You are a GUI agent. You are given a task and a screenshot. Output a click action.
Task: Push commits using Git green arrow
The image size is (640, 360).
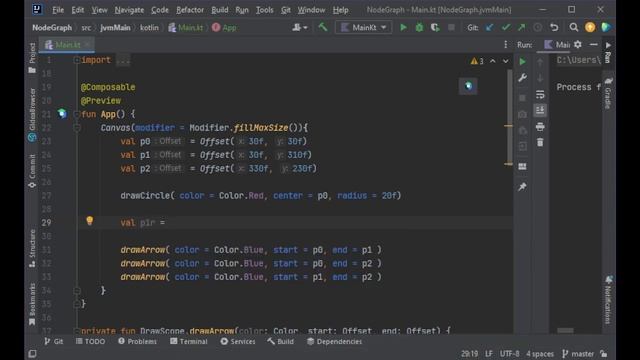click(x=521, y=27)
